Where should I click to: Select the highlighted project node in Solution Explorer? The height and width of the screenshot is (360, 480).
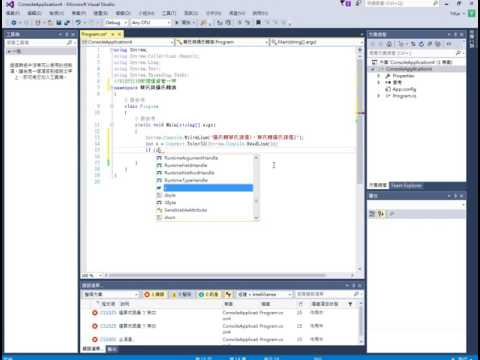(409, 69)
